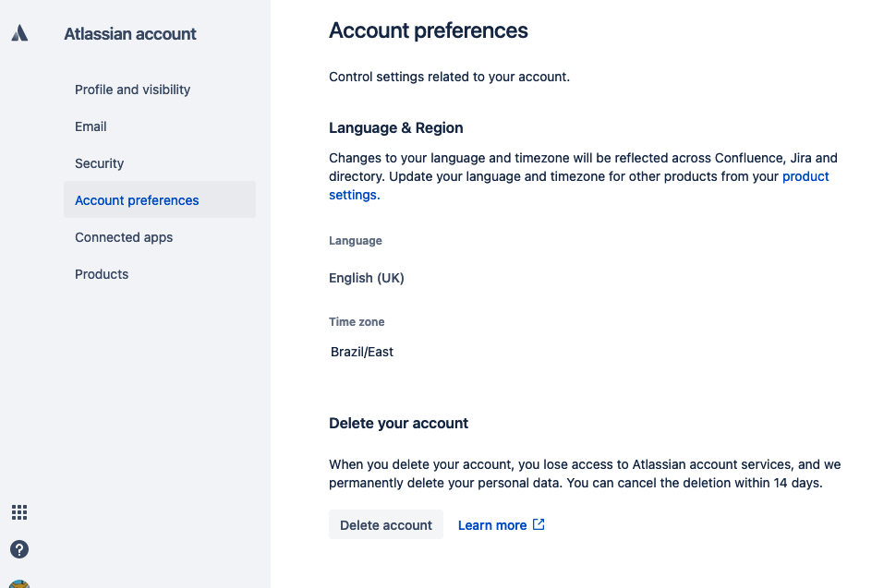Open the app switcher grid icon
The height and width of the screenshot is (588, 896).
point(19,512)
